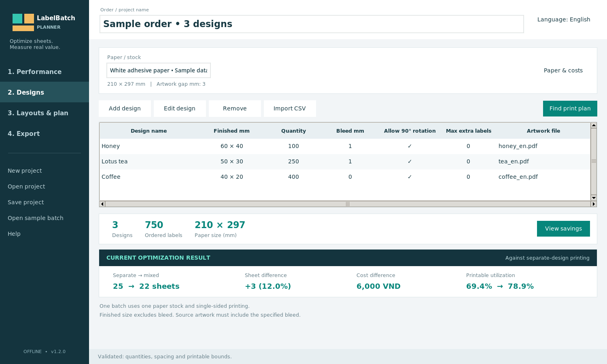Click the Add design button
The image size is (607, 364).
click(x=125, y=108)
